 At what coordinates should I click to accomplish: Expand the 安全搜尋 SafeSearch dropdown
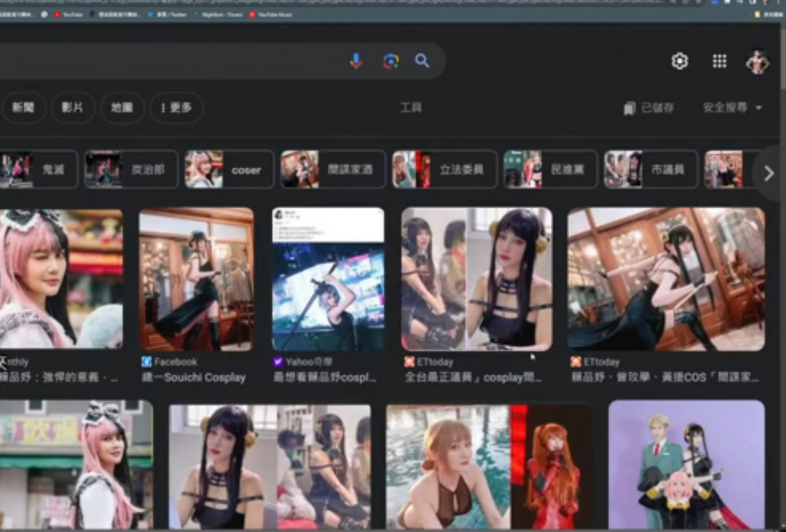[732, 107]
